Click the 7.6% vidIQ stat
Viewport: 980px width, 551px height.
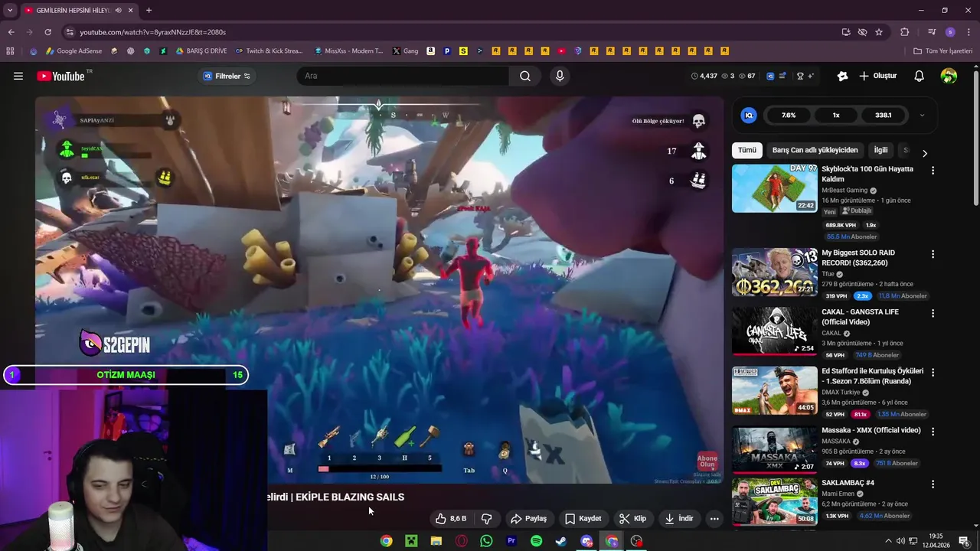pyautogui.click(x=789, y=115)
